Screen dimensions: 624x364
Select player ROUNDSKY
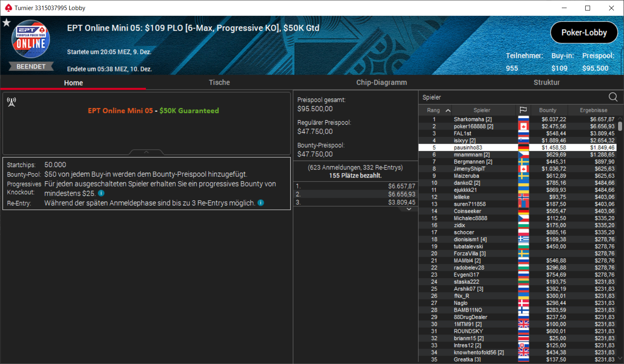517,331
